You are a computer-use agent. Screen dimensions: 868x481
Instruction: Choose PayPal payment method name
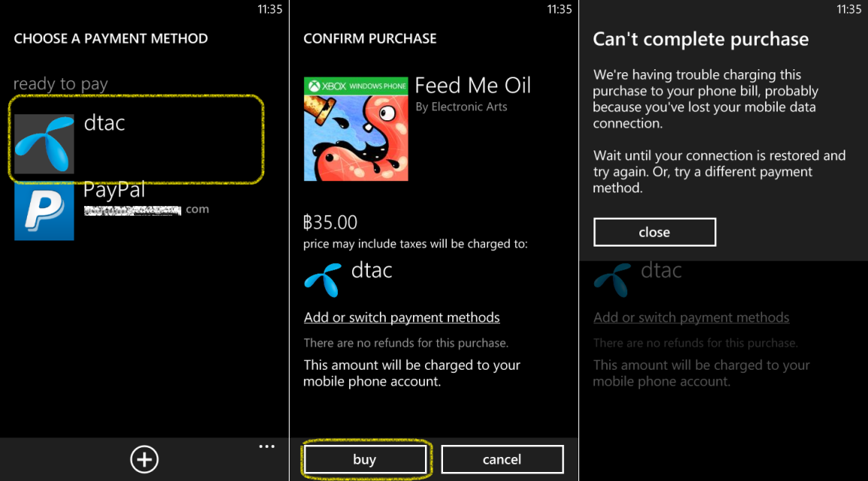click(x=114, y=189)
